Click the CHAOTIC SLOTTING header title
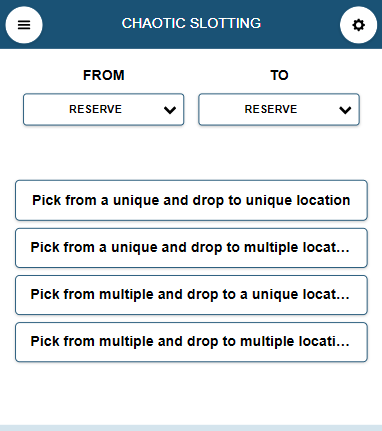This screenshot has width=382, height=431. [x=191, y=23]
